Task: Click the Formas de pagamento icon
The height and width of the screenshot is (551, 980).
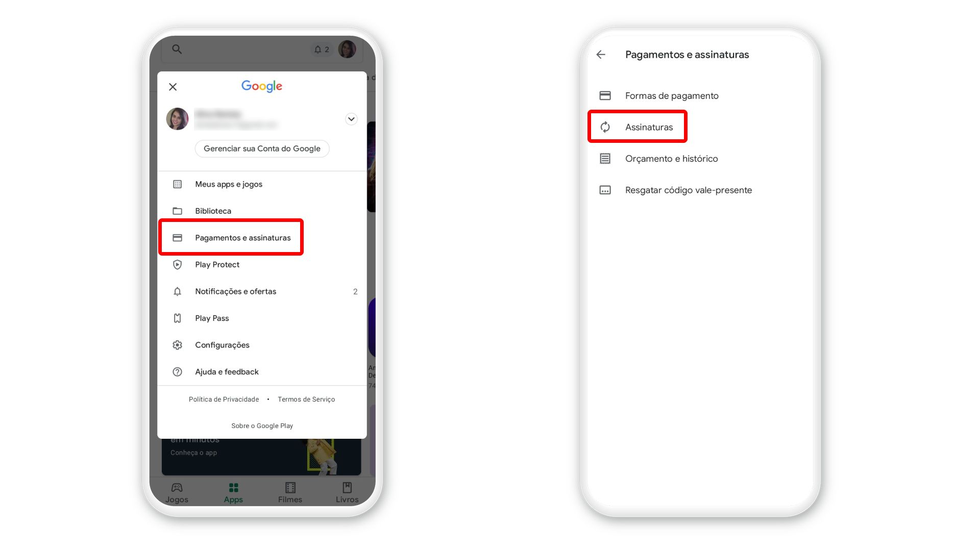Action: (604, 95)
